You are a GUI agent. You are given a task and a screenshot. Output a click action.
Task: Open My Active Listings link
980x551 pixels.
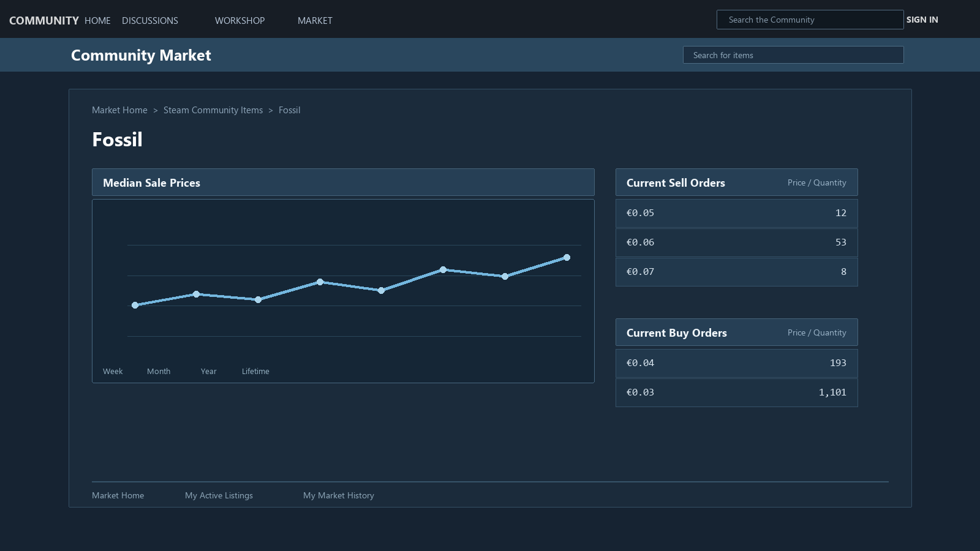click(219, 495)
